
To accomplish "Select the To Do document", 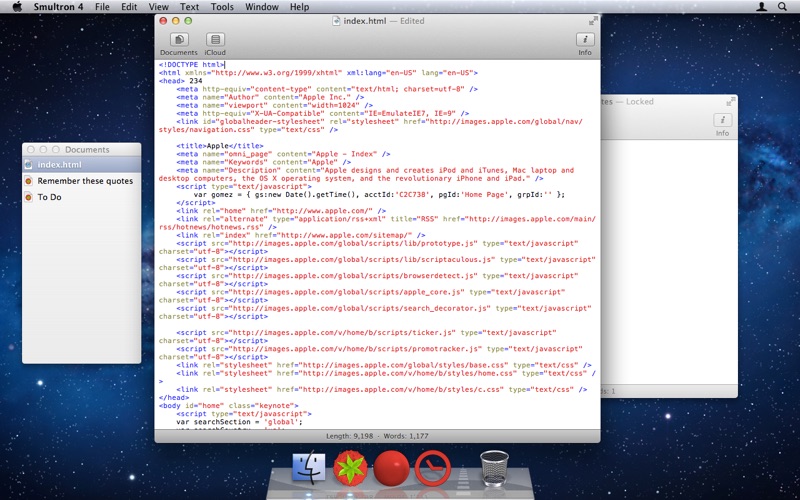I will click(x=82, y=197).
